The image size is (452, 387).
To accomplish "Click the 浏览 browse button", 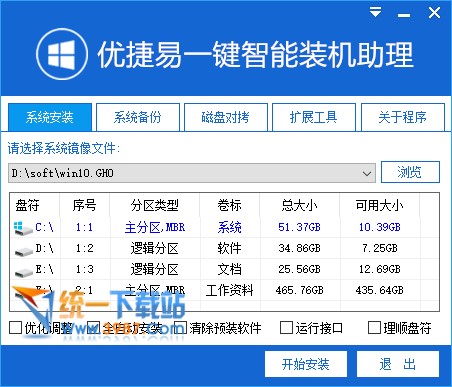I will (410, 172).
